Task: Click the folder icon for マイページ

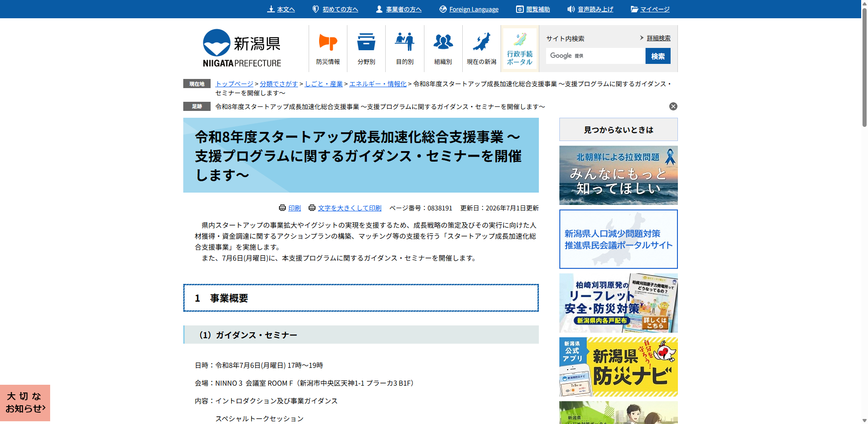Action: point(634,9)
